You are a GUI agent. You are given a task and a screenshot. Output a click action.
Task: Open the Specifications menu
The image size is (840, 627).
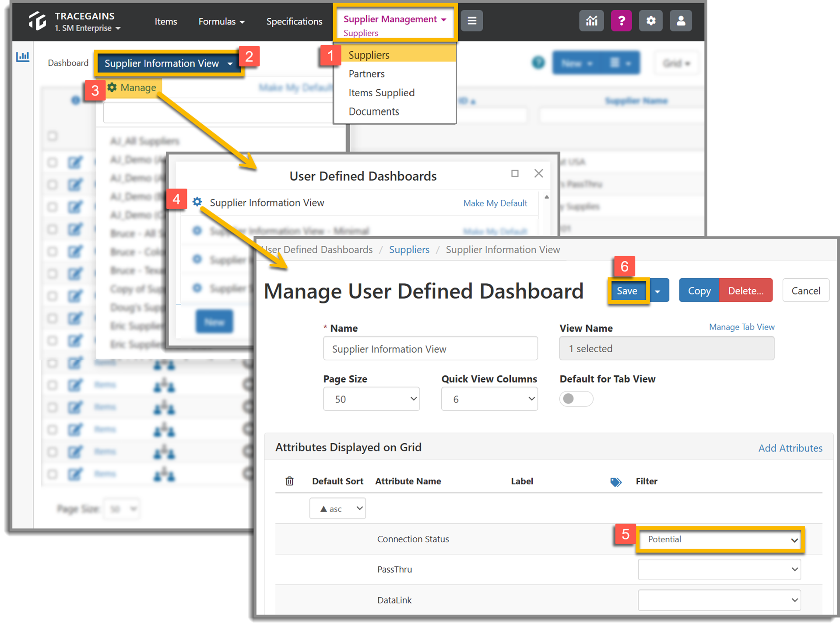294,21
